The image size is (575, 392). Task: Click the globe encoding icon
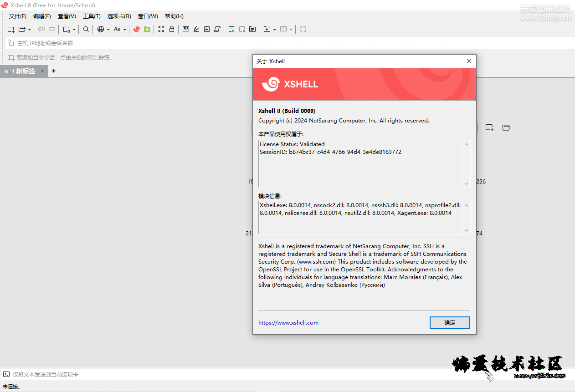(101, 29)
